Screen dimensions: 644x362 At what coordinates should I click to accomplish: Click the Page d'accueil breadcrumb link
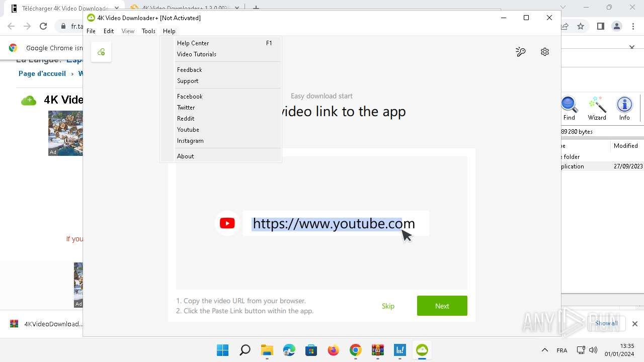[42, 73]
